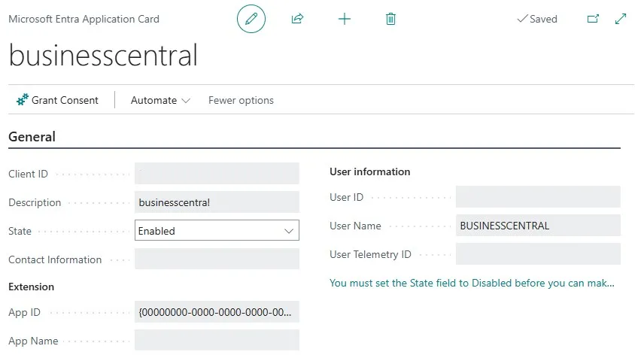Click the App Name field
Image resolution: width=641 pixels, height=364 pixels.
217,340
